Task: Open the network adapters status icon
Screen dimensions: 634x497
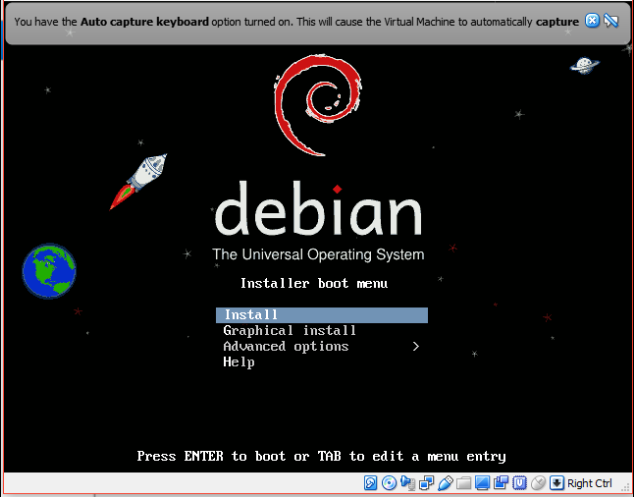Action: pos(426,483)
